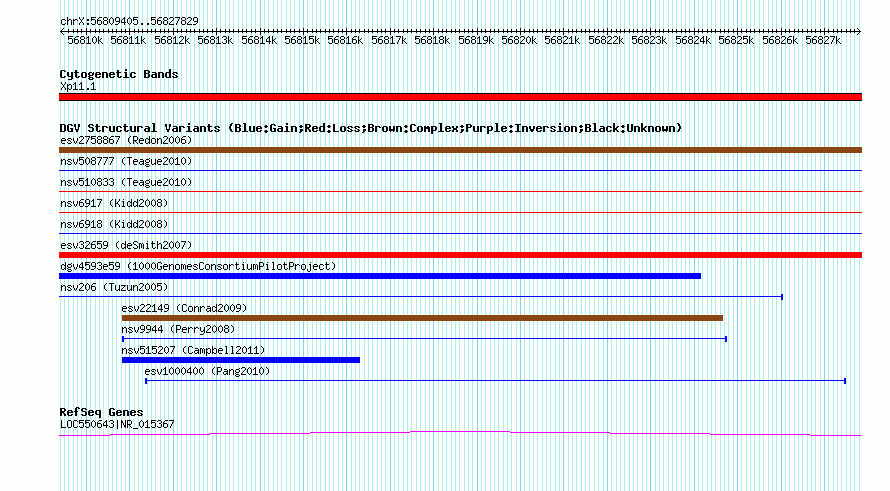This screenshot has height=491, width=890.
Task: Click the 56826k ruler tick label
Action: 779,41
